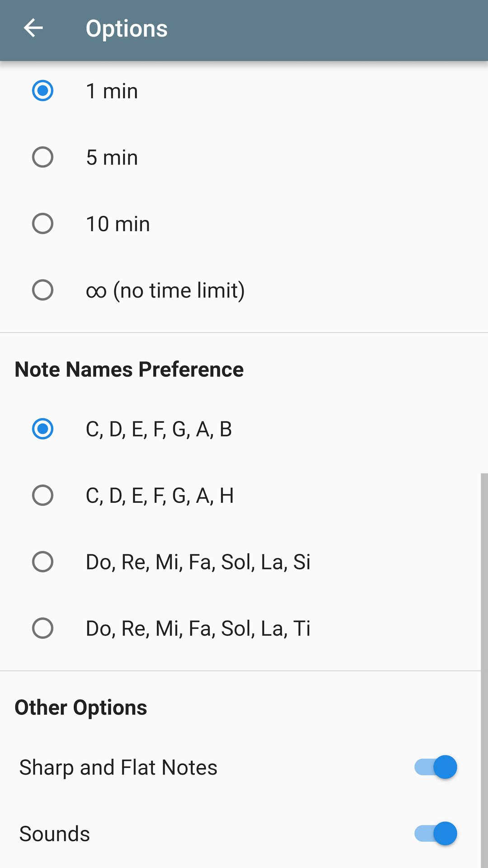The height and width of the screenshot is (868, 488).
Task: Tap the 'Do, Re, Mi, Fa, Sol, La, Ti' text
Action: (x=198, y=628)
